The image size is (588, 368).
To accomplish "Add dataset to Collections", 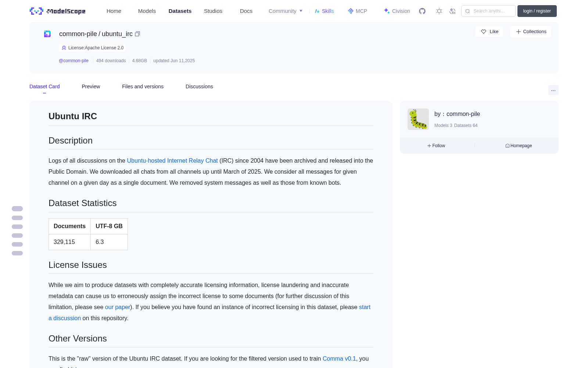I will tap(531, 32).
